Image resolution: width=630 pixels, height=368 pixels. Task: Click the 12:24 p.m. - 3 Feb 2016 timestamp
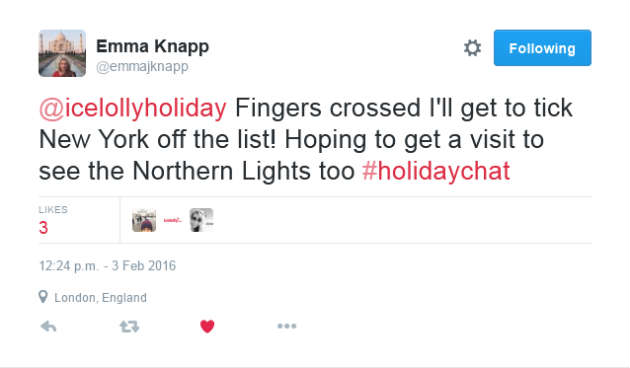(108, 266)
